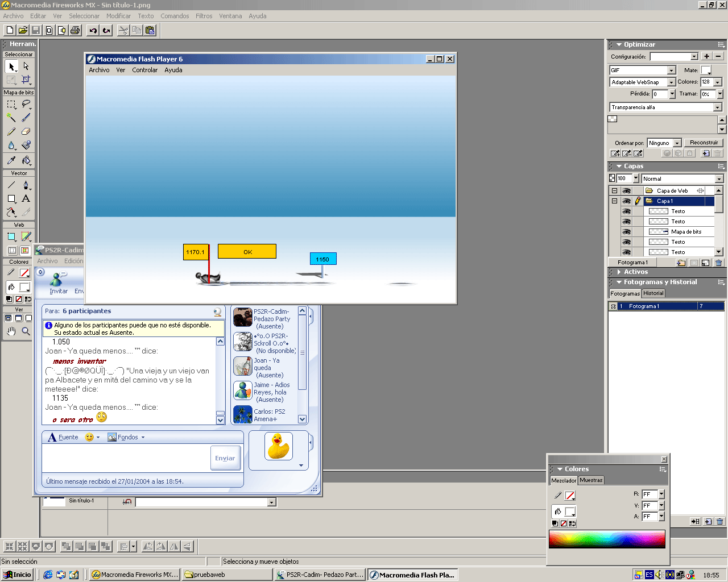Click the Print toolbar icon
Image resolution: width=728 pixels, height=582 pixels.
point(75,30)
